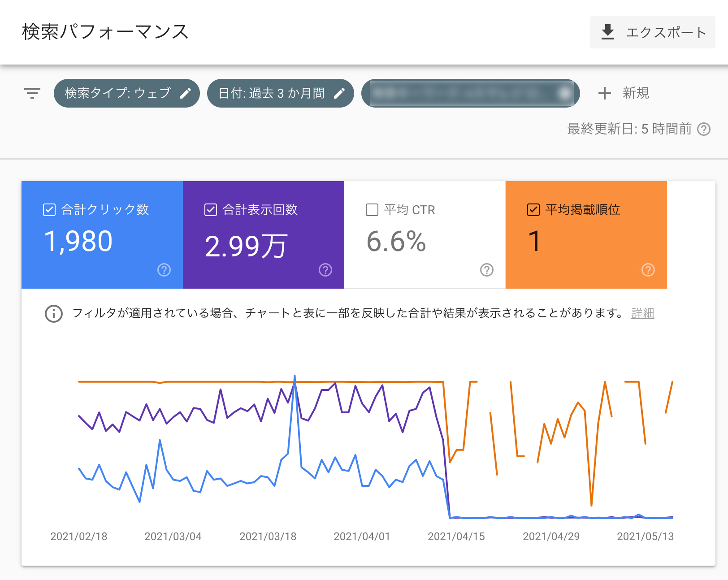
Task: Click the 最終更新日: 5 時間前 text
Action: [x=630, y=129]
